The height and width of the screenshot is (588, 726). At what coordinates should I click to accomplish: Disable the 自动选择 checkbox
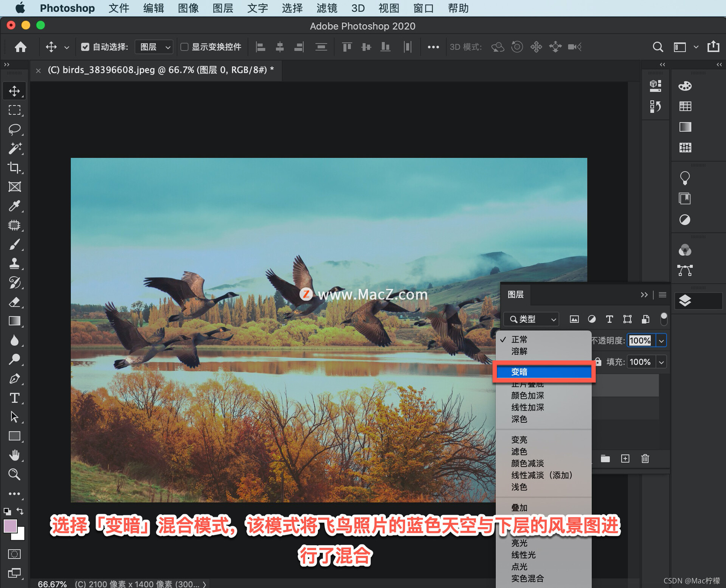coord(85,47)
